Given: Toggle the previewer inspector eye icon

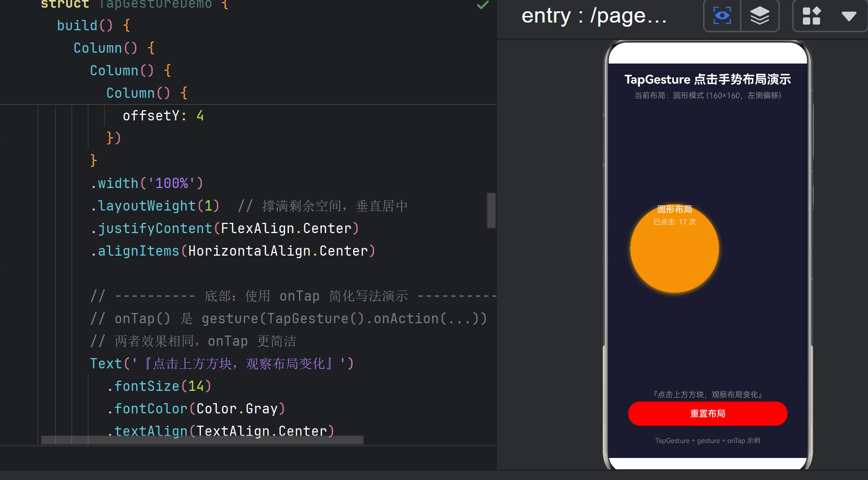Looking at the screenshot, I should point(722,15).
